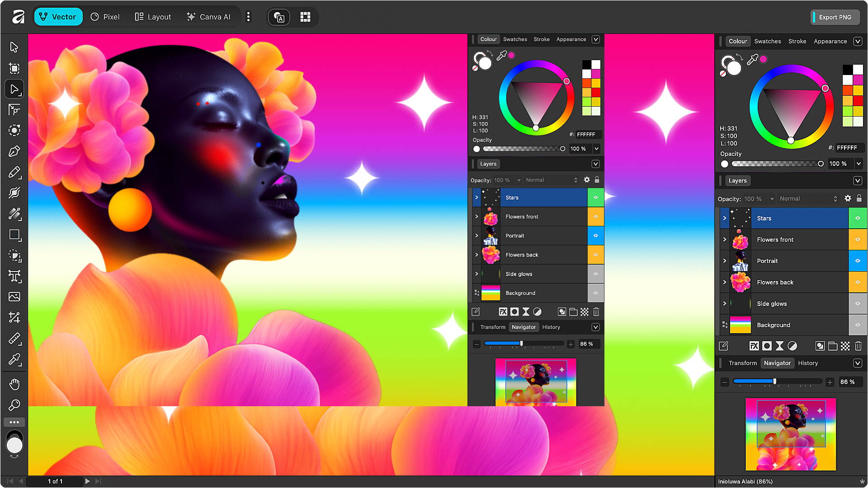Open Normal blend mode dropdown, docked panel

(808, 199)
